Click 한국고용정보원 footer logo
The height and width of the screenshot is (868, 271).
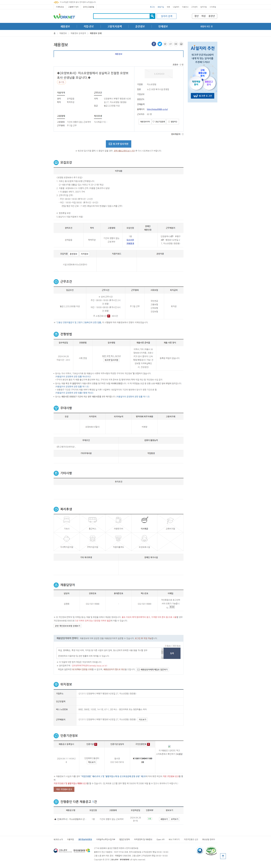(82, 850)
